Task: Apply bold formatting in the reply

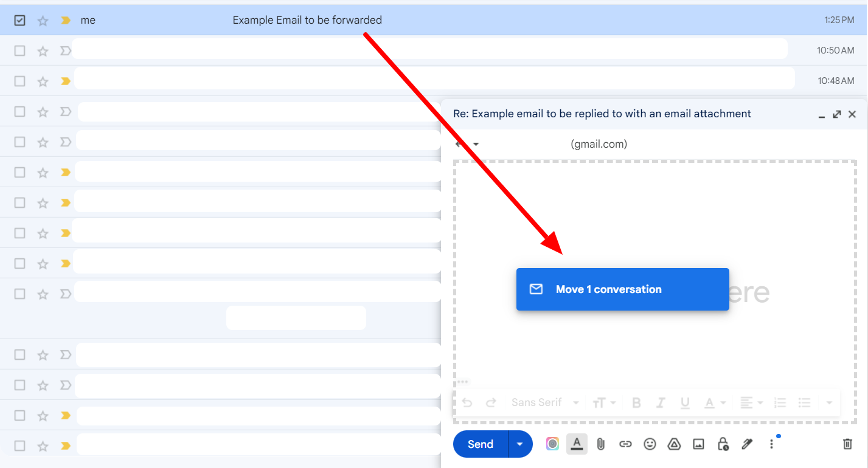Action: [x=636, y=402]
